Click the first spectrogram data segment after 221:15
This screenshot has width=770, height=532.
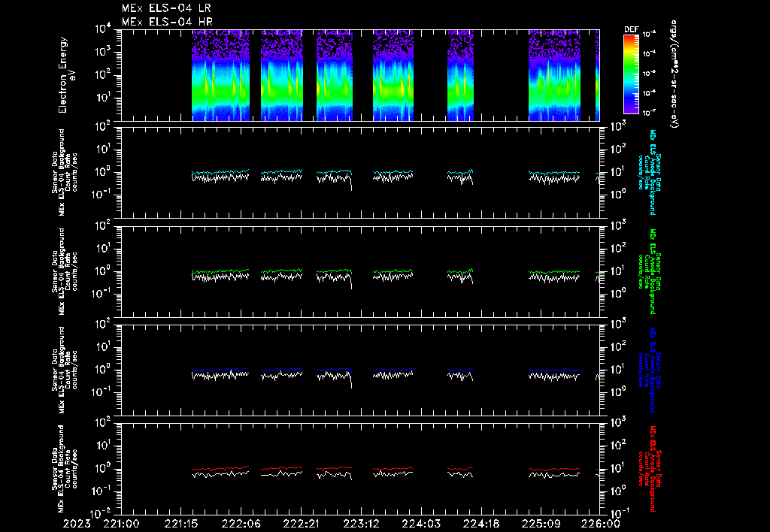coord(220,75)
